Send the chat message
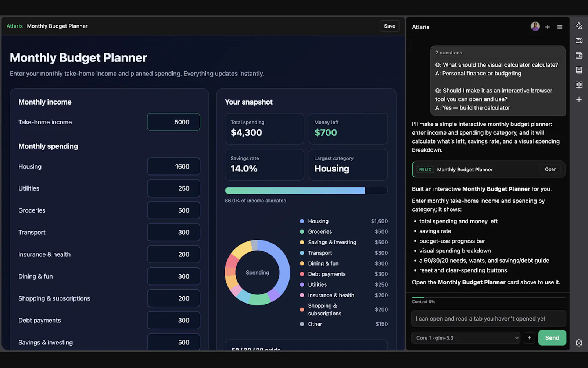 [x=552, y=338]
